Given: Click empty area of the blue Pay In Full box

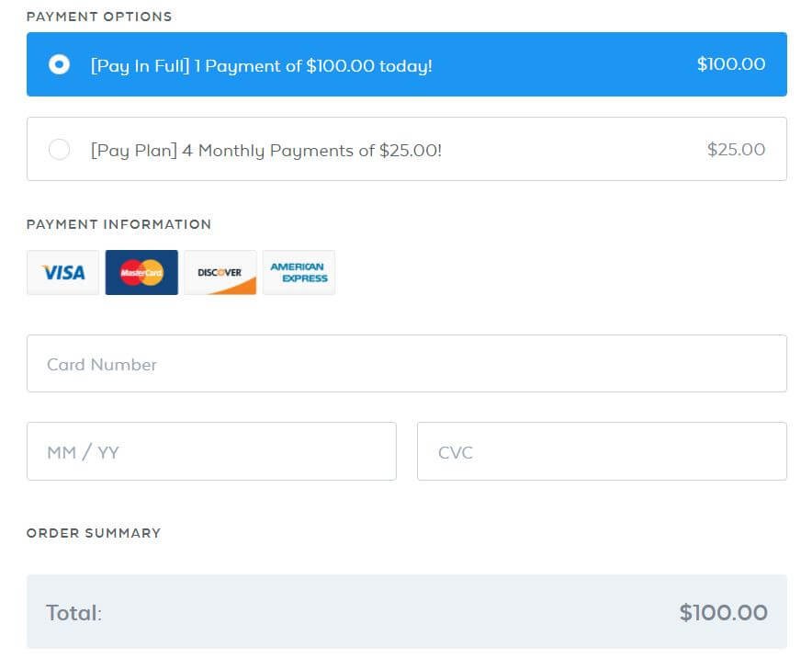Looking at the screenshot, I should tap(565, 64).
